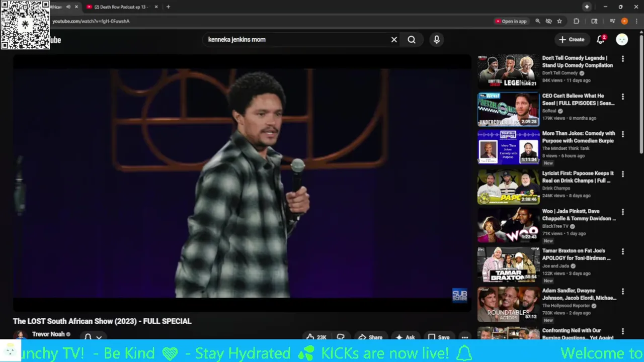Open the More Than Jokes video thumbnail

(x=508, y=147)
